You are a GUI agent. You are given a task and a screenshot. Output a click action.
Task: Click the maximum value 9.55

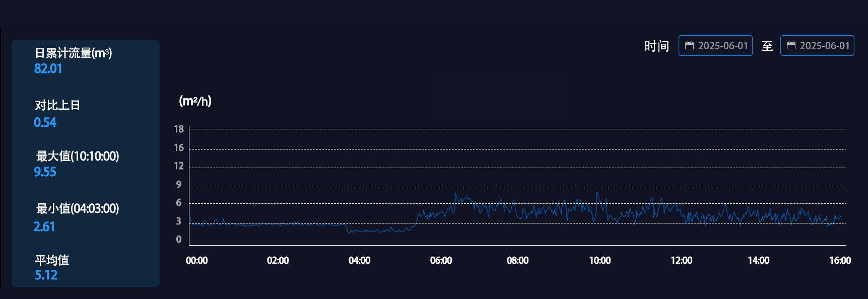click(45, 172)
